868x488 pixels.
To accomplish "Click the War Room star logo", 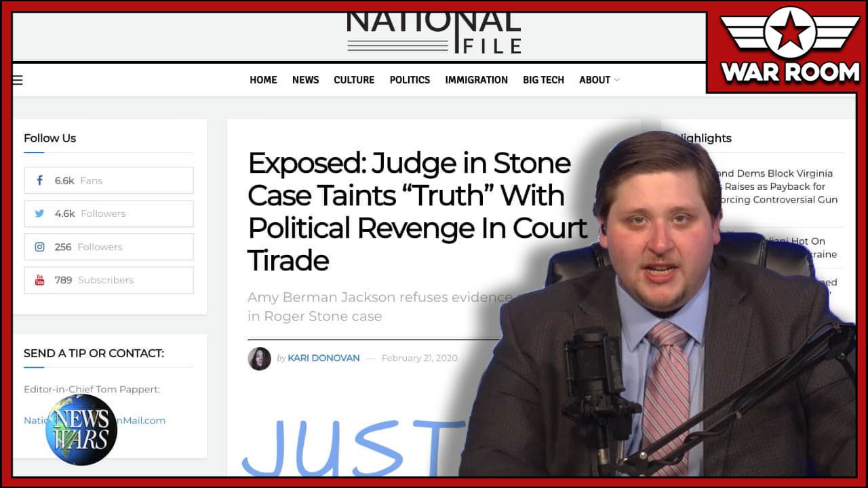I will point(789,34).
